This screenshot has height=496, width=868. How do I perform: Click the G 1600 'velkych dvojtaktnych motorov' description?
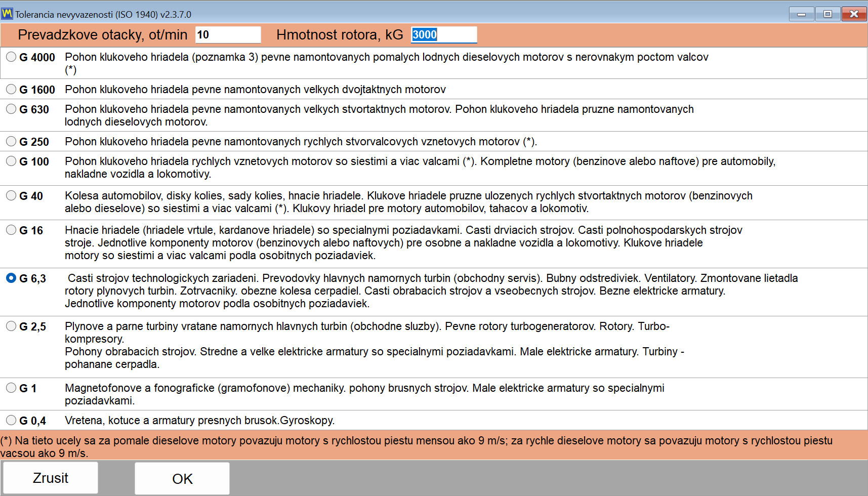pyautogui.click(x=255, y=90)
